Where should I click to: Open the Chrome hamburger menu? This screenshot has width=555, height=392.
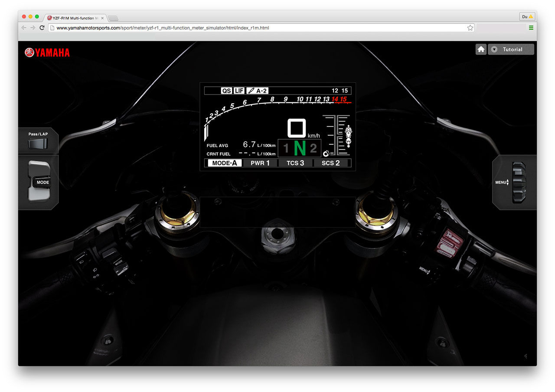pos(531,28)
